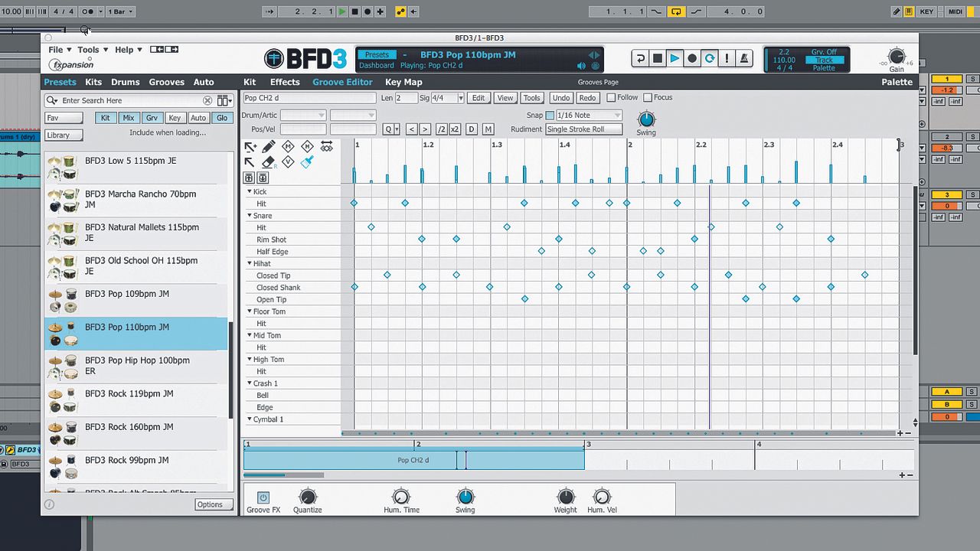Stop BFD3 playback

click(x=657, y=58)
